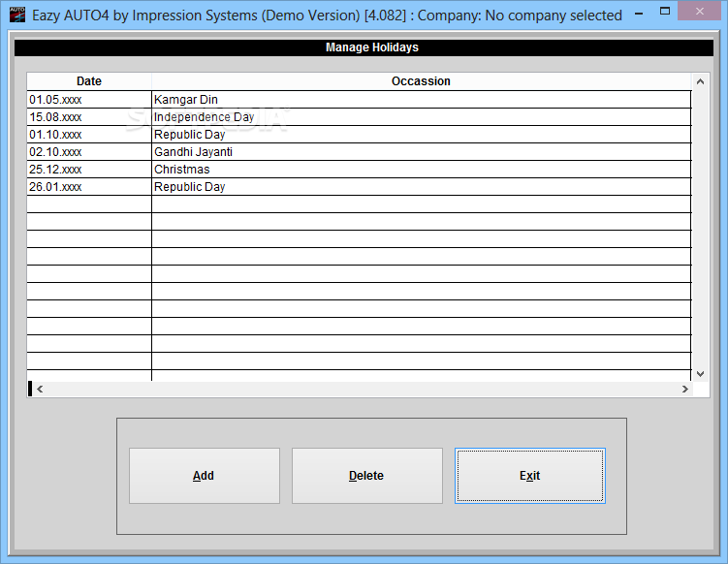Select the Kamgar Din occasion cell
Viewport: 728px width, 564px height.
(x=421, y=100)
